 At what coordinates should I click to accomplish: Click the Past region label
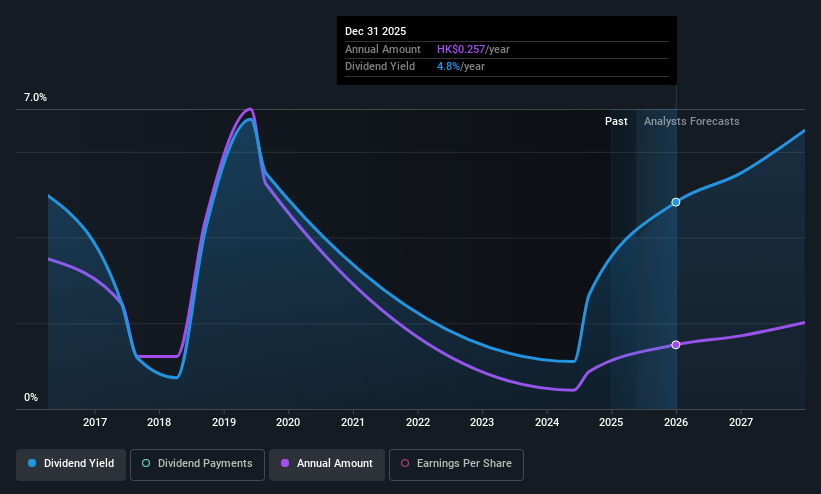tap(616, 121)
